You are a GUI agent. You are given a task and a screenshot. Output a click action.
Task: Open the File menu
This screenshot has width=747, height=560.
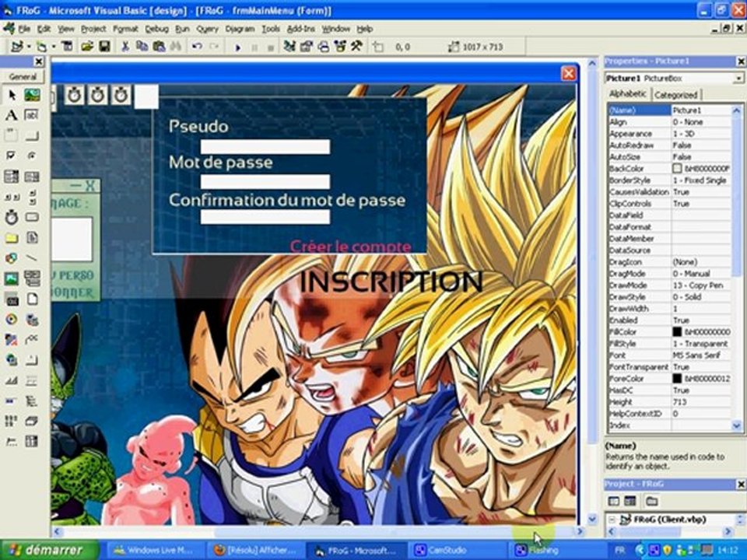[x=24, y=29]
